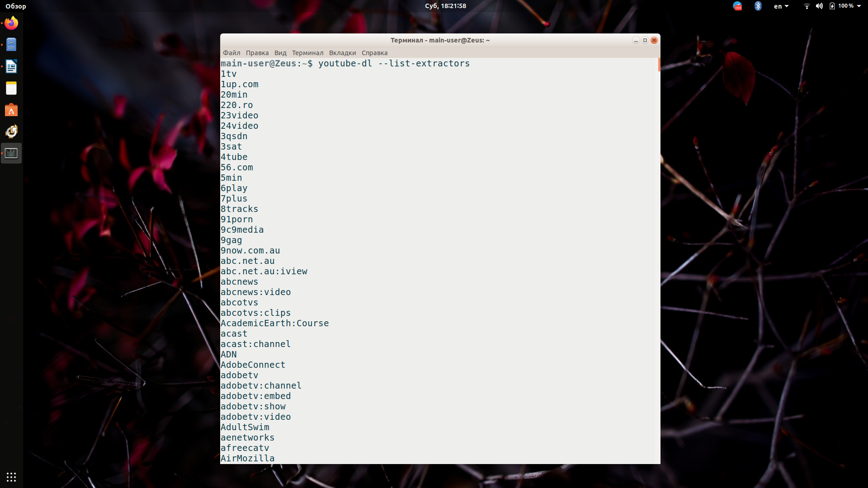Screen dimensions: 868x488
Task: Click the '3sat' line
Action: [x=231, y=147]
